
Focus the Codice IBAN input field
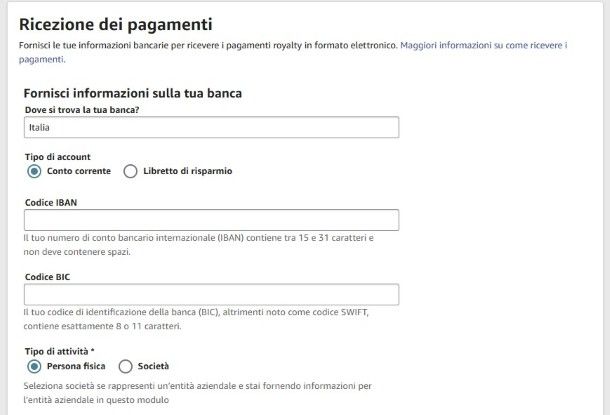pos(211,220)
